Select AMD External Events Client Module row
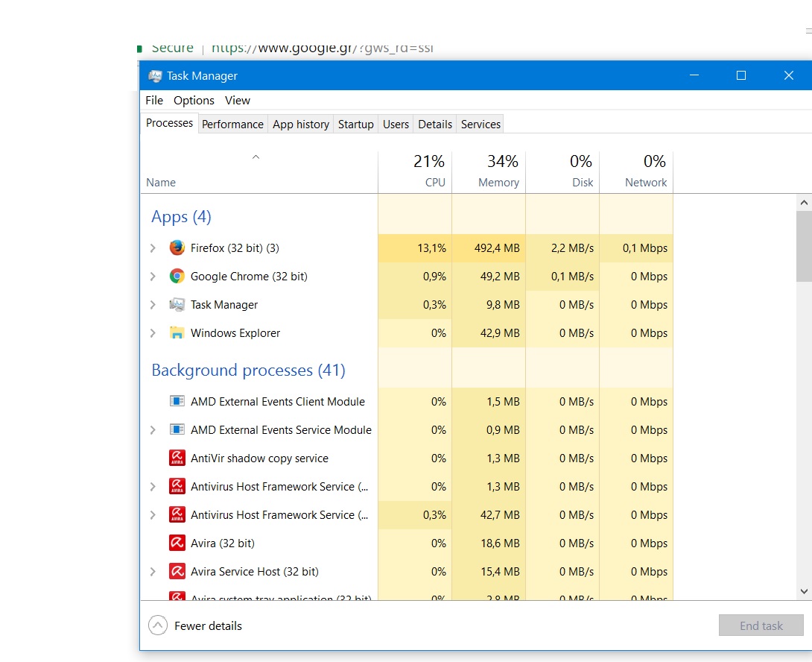The width and height of the screenshot is (812, 662). 407,401
